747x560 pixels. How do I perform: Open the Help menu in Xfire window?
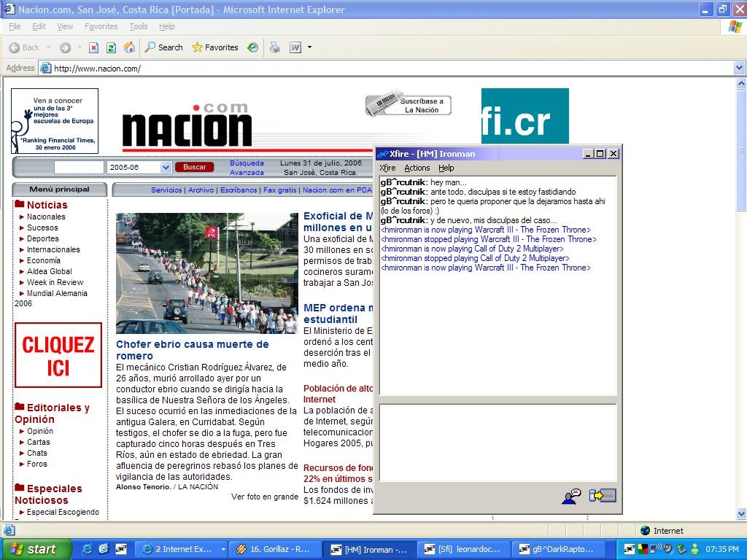click(446, 168)
